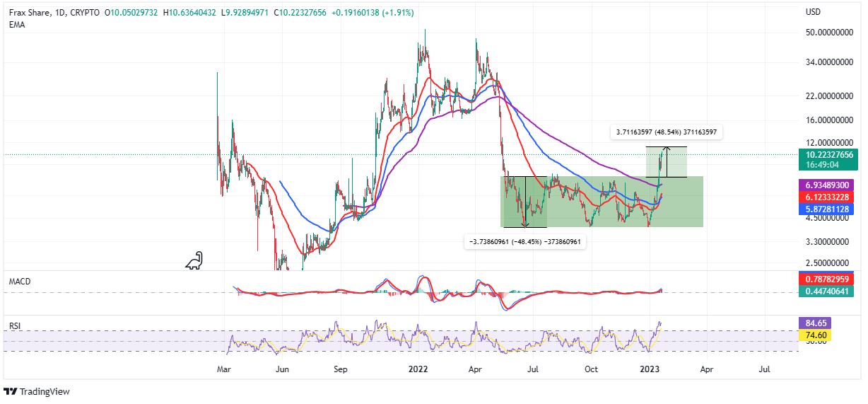Select the EMA indicator label
The width and height of the screenshot is (868, 404).
pyautogui.click(x=16, y=24)
